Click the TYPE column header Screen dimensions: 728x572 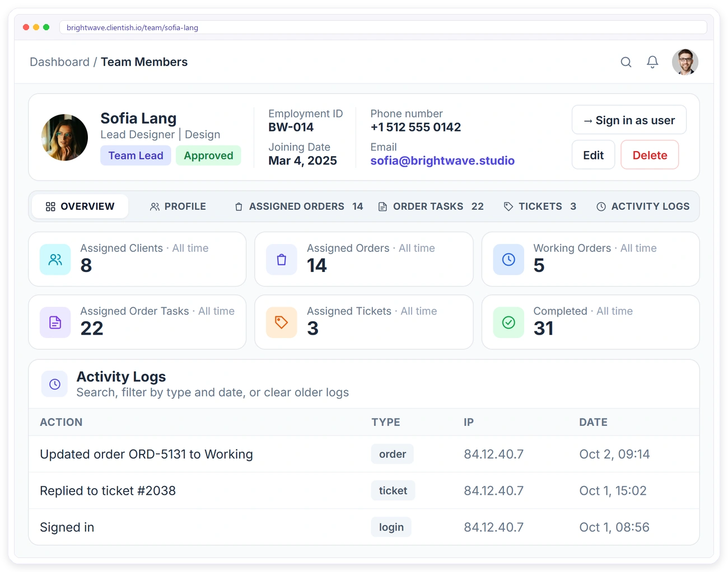point(386,422)
